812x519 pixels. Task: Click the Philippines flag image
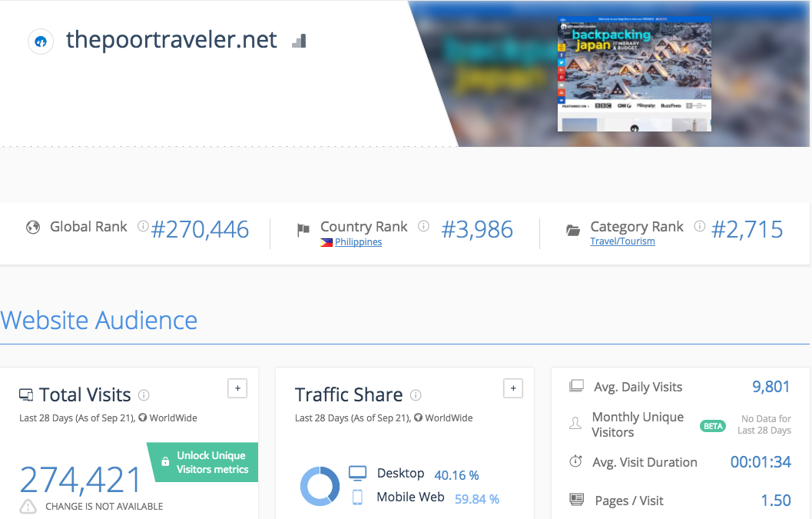[326, 242]
